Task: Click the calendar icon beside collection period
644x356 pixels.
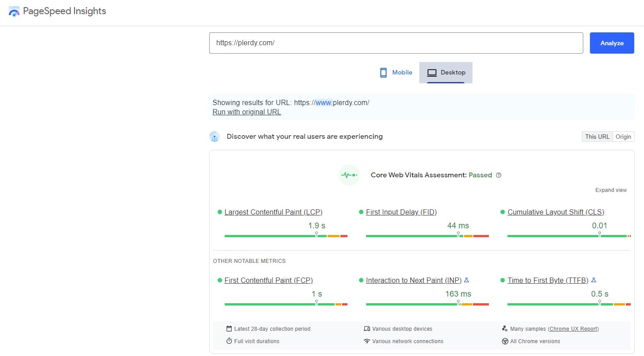Action: pos(228,329)
